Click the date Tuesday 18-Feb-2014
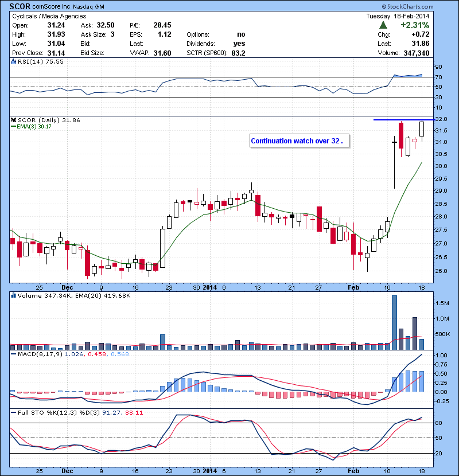The width and height of the screenshot is (459, 476). (398, 16)
